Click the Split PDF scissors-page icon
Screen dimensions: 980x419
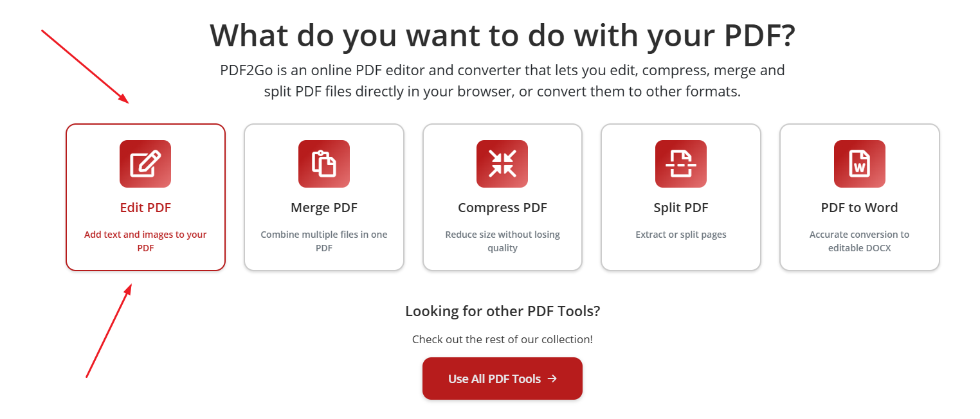[680, 163]
